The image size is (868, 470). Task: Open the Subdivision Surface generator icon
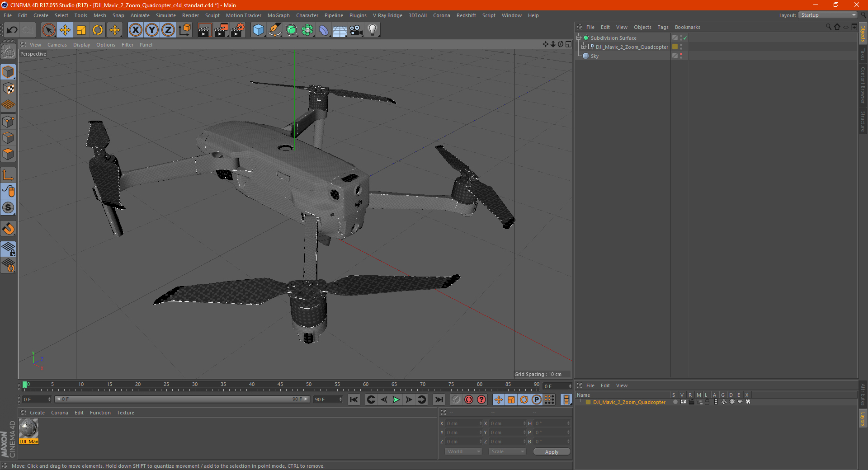click(x=291, y=30)
